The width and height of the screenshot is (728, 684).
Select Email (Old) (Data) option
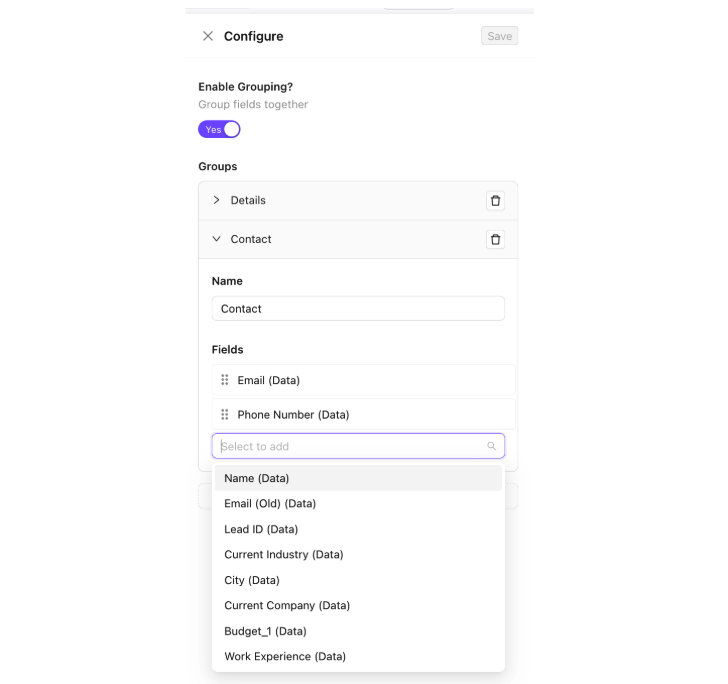tap(270, 504)
